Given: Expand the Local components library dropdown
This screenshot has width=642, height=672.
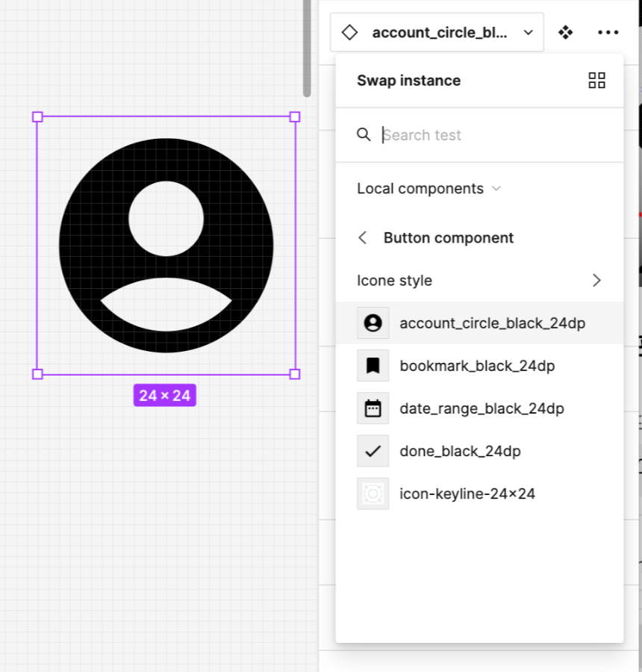Looking at the screenshot, I should (428, 189).
